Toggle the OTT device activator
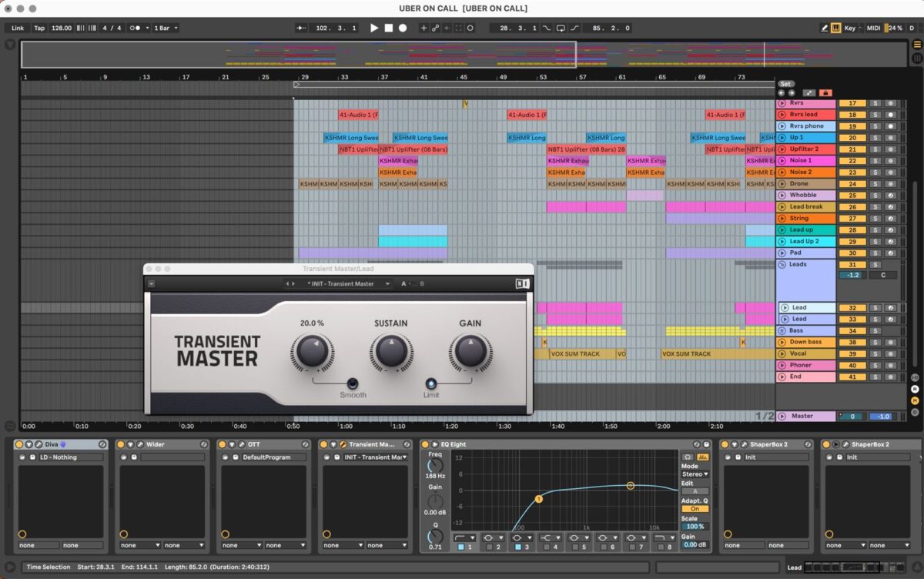This screenshot has width=924, height=579. (223, 444)
